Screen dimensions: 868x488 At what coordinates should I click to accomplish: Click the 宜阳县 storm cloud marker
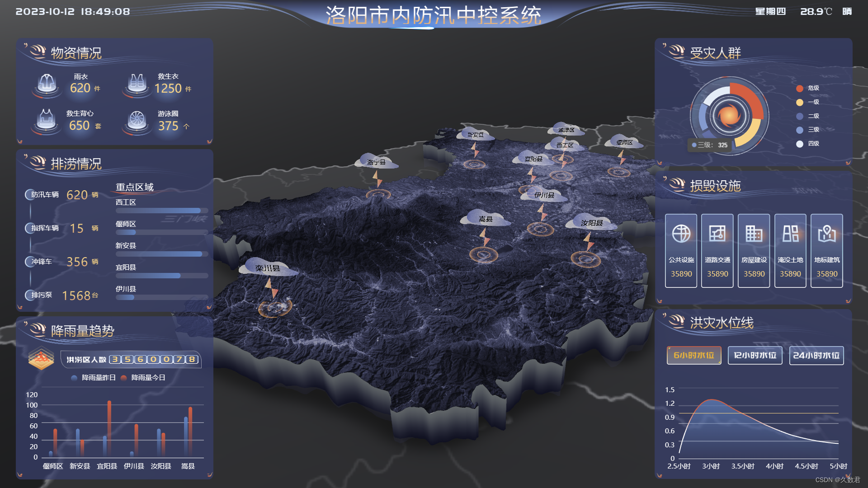tap(533, 158)
